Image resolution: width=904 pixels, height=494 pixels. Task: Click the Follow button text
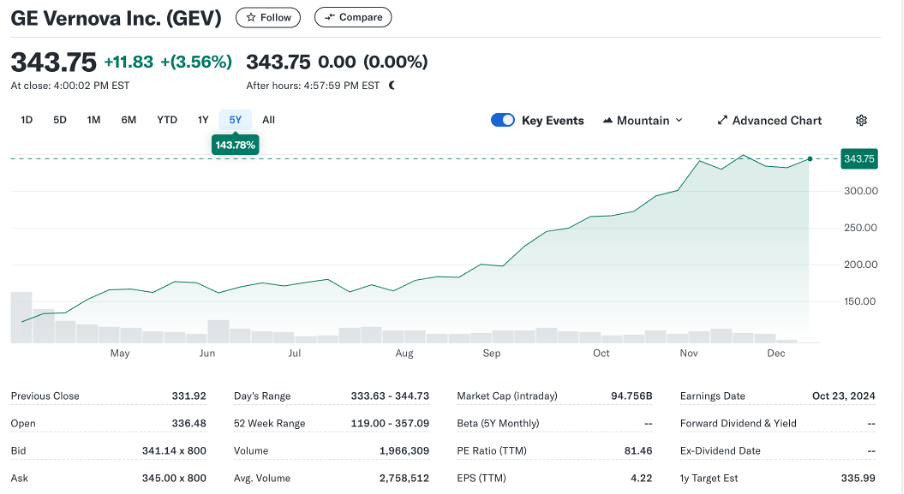point(276,18)
